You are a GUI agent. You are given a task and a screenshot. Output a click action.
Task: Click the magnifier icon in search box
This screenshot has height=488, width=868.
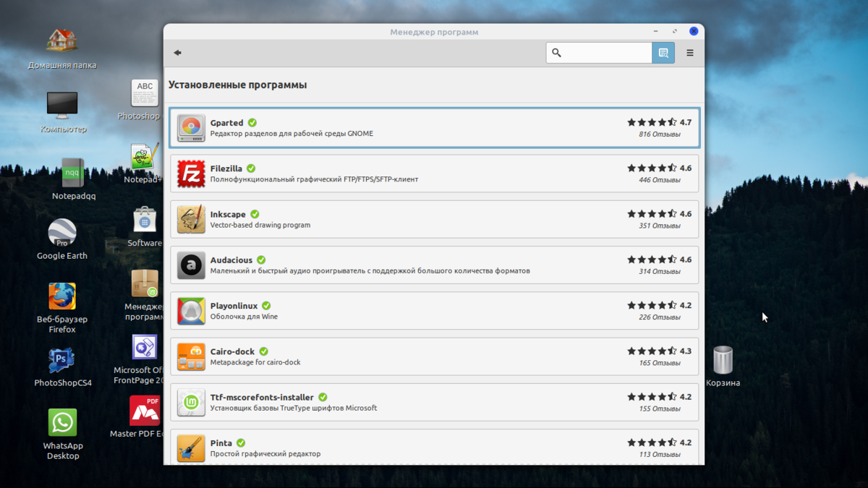556,53
